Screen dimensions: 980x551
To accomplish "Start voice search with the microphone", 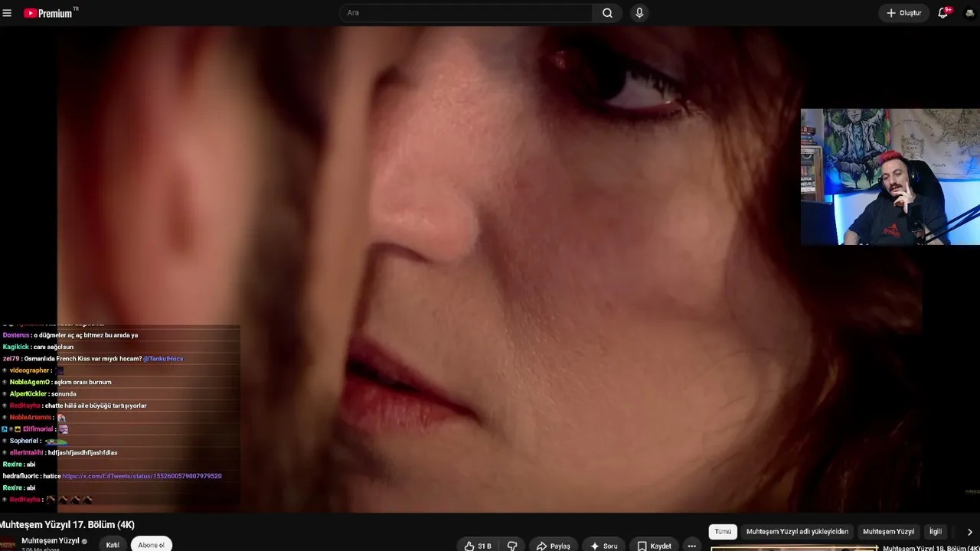I will [639, 13].
